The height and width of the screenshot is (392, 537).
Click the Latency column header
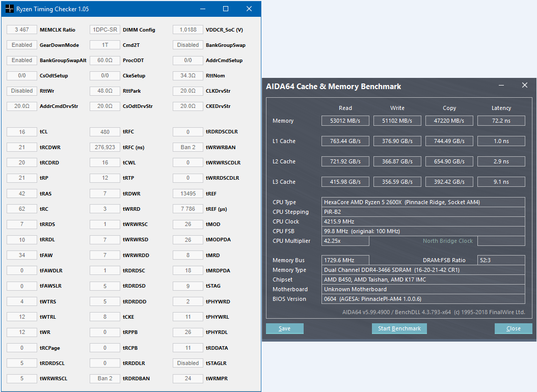[501, 108]
